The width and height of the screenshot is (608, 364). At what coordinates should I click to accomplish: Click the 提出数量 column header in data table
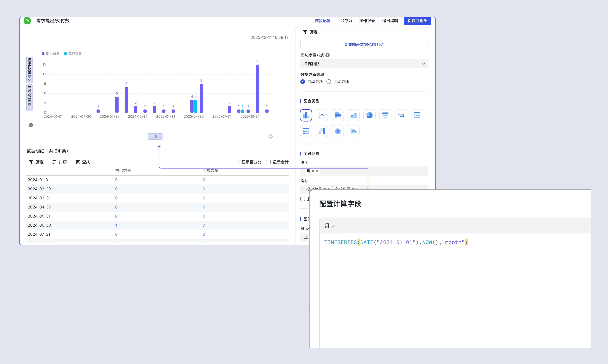[123, 171]
